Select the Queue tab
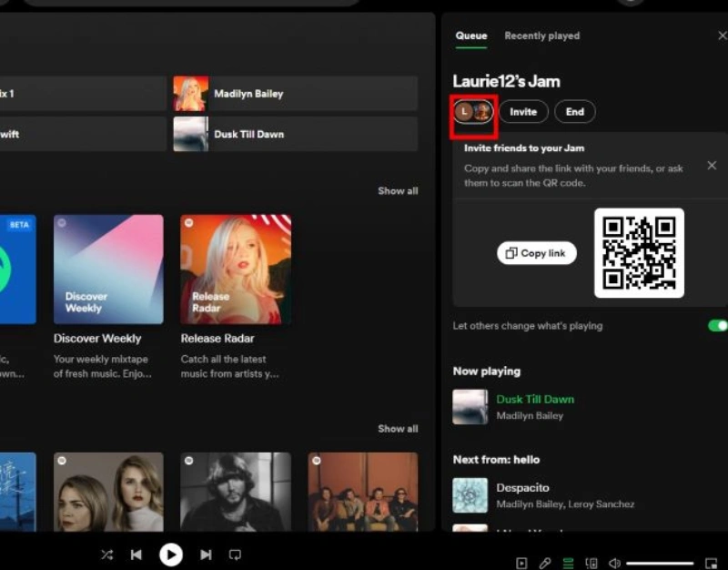This screenshot has width=728, height=570. tap(471, 36)
